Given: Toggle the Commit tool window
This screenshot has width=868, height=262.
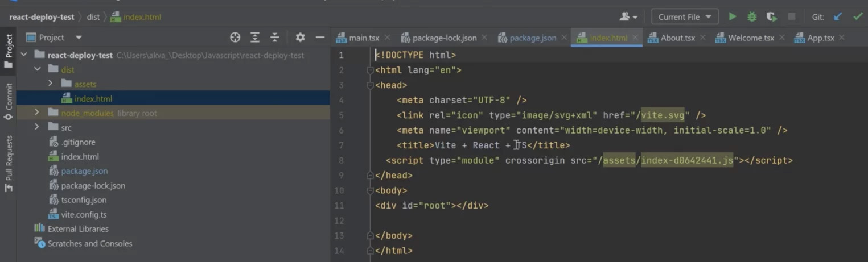Looking at the screenshot, I should pyautogui.click(x=9, y=101).
